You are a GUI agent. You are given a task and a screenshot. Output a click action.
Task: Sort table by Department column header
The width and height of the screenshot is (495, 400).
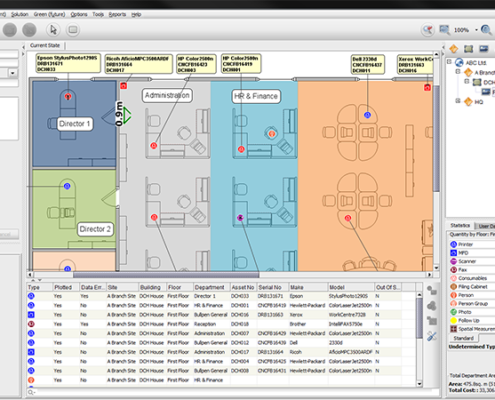coord(211,287)
